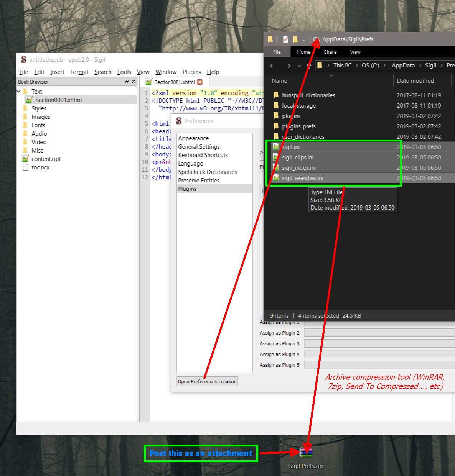Open Explorer recent locations dropdown
The height and width of the screenshot is (476, 455).
point(299,66)
